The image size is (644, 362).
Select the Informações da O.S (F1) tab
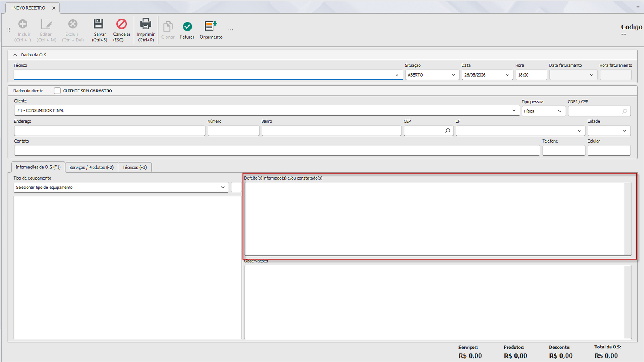38,167
